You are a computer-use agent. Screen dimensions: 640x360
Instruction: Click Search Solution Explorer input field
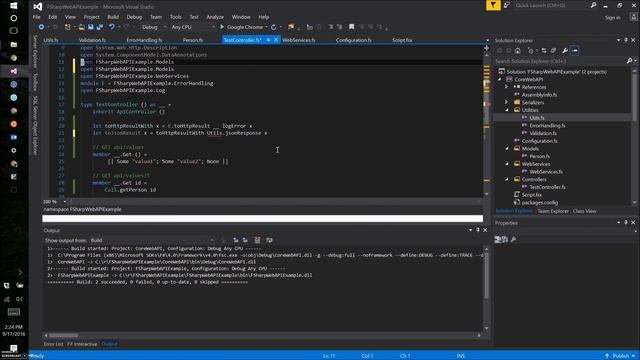[560, 61]
